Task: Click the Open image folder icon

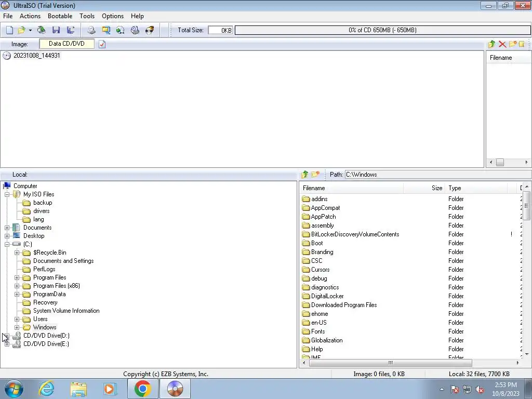Action: [x=21, y=30]
